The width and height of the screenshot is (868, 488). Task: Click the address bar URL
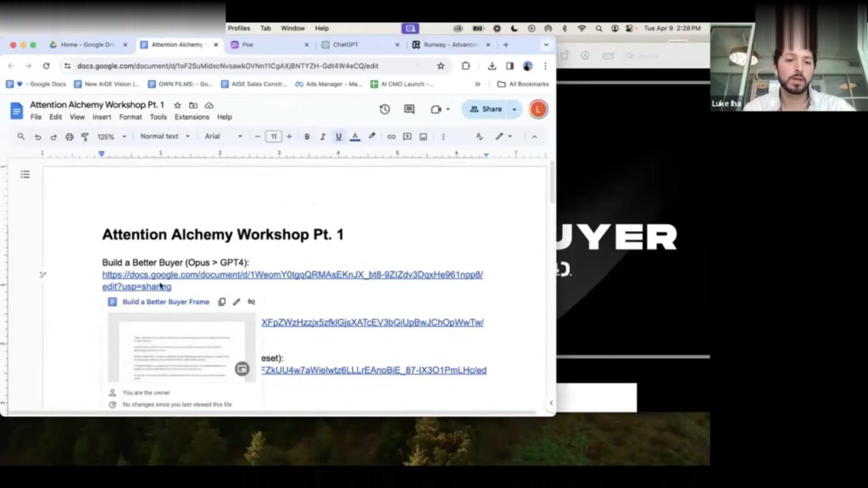[x=227, y=66]
